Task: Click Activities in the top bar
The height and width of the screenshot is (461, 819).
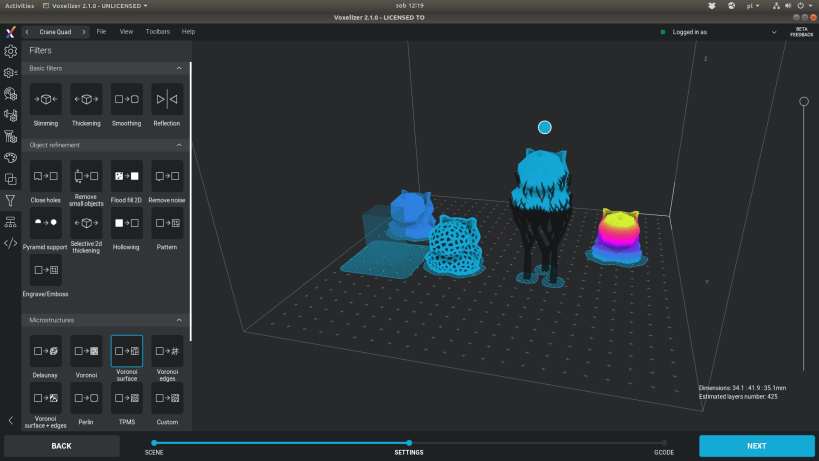Action: click(19, 6)
